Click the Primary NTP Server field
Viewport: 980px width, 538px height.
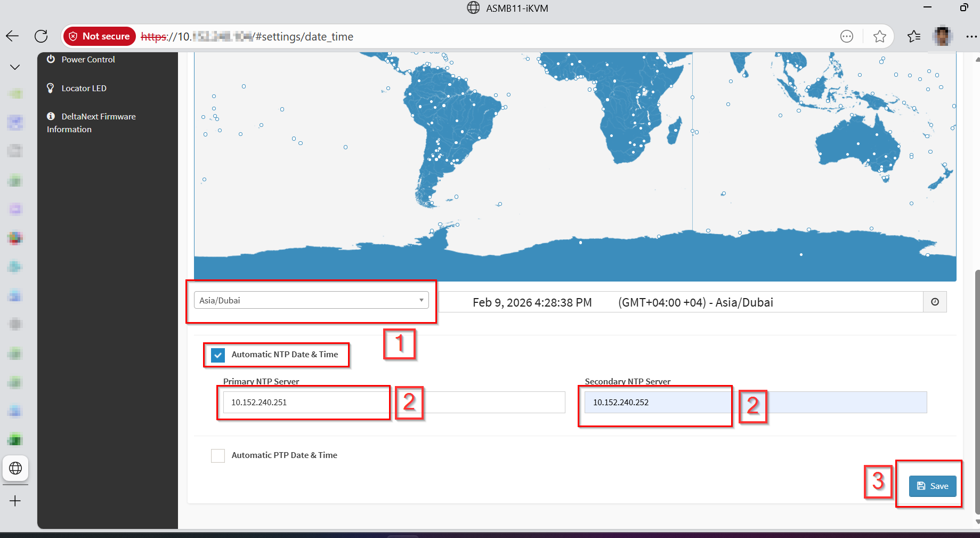(x=394, y=402)
